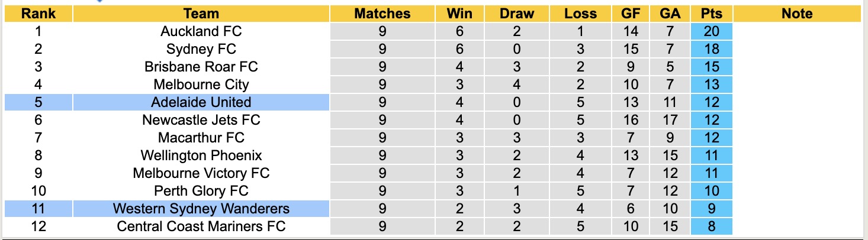This screenshot has height=240, width=868.
Task: Select the Brisbane Roar FC team
Action: (x=201, y=67)
